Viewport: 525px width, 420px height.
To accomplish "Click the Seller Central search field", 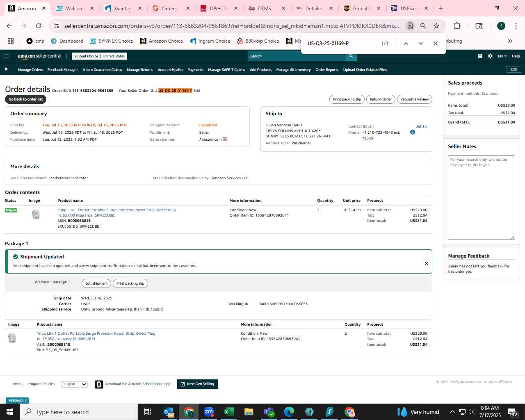I will (297, 56).
